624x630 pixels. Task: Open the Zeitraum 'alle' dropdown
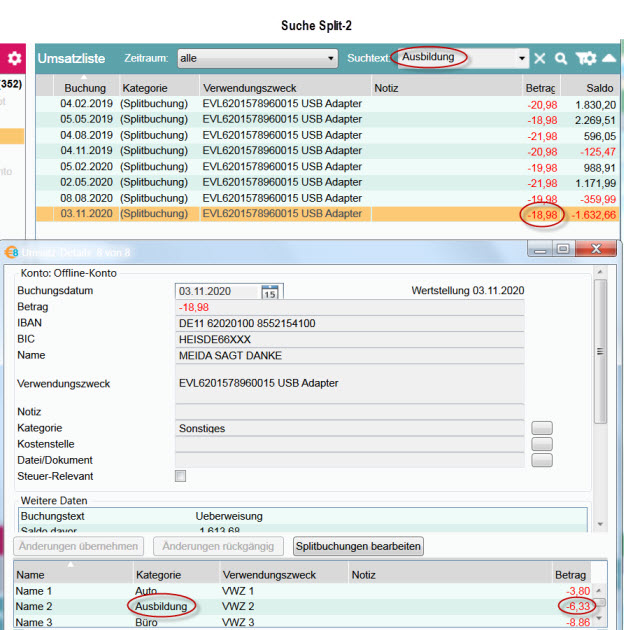coord(258,59)
